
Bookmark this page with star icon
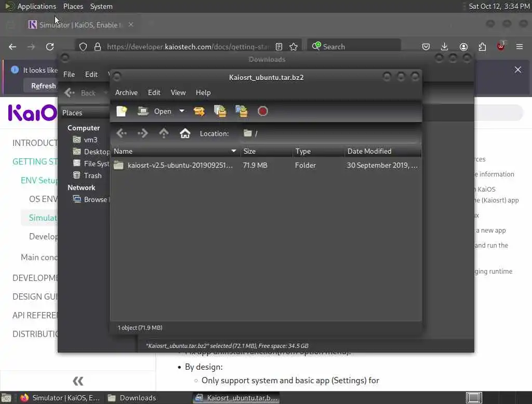[294, 47]
